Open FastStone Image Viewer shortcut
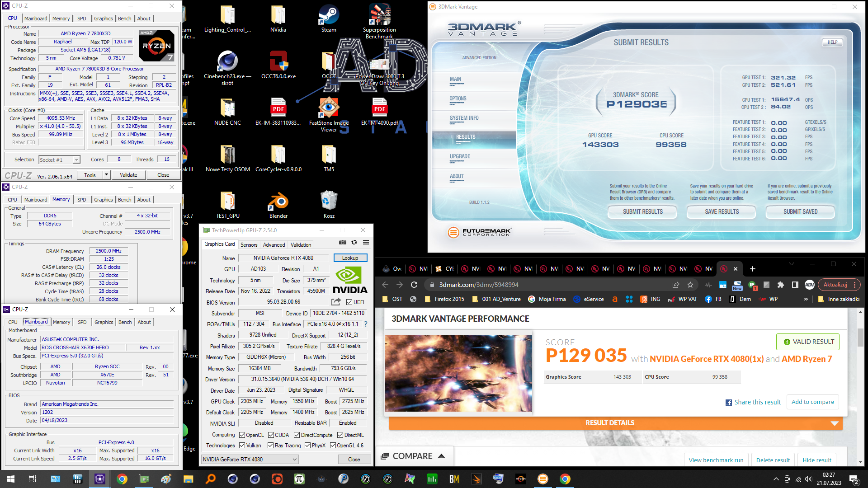868x488 pixels. coord(329,114)
